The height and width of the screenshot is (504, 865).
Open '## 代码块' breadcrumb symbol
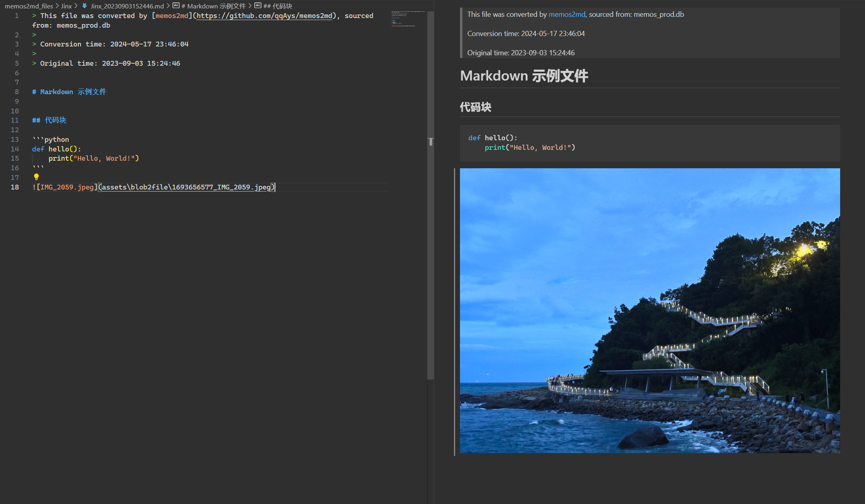pos(278,6)
